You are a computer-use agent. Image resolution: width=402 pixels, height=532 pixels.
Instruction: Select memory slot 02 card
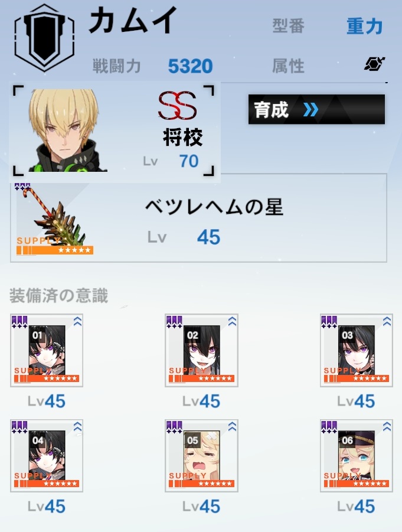pyautogui.click(x=201, y=351)
